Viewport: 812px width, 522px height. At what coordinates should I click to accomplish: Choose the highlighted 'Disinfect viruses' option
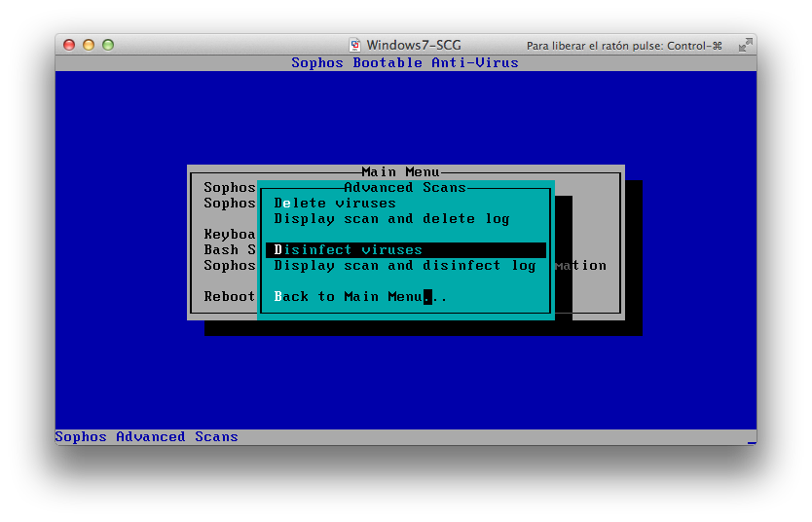click(405, 250)
